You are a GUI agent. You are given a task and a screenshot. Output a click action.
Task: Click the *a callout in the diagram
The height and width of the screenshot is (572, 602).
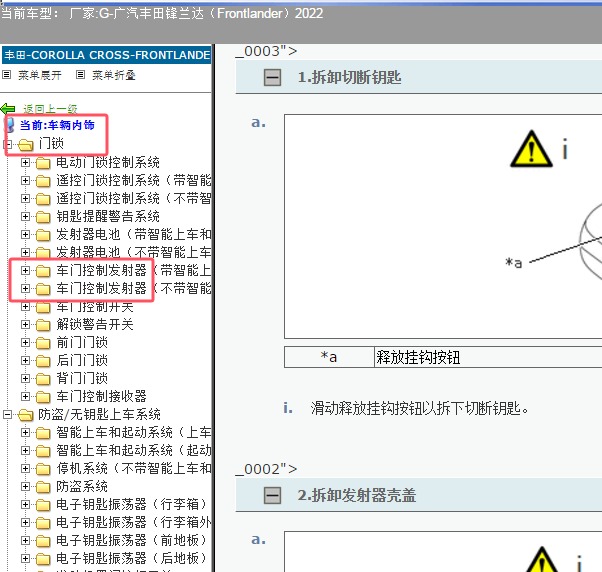514,263
